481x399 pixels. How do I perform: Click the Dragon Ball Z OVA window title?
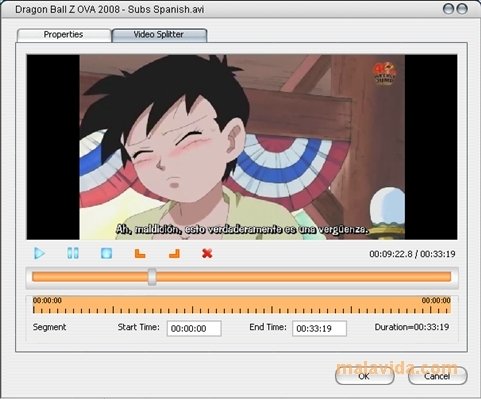(110, 9)
